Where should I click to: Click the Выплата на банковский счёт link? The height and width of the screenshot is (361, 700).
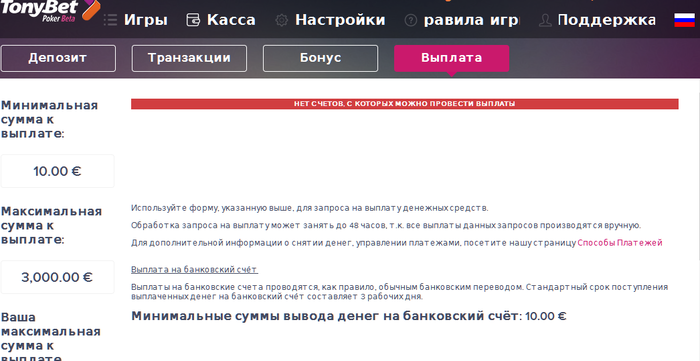194,270
